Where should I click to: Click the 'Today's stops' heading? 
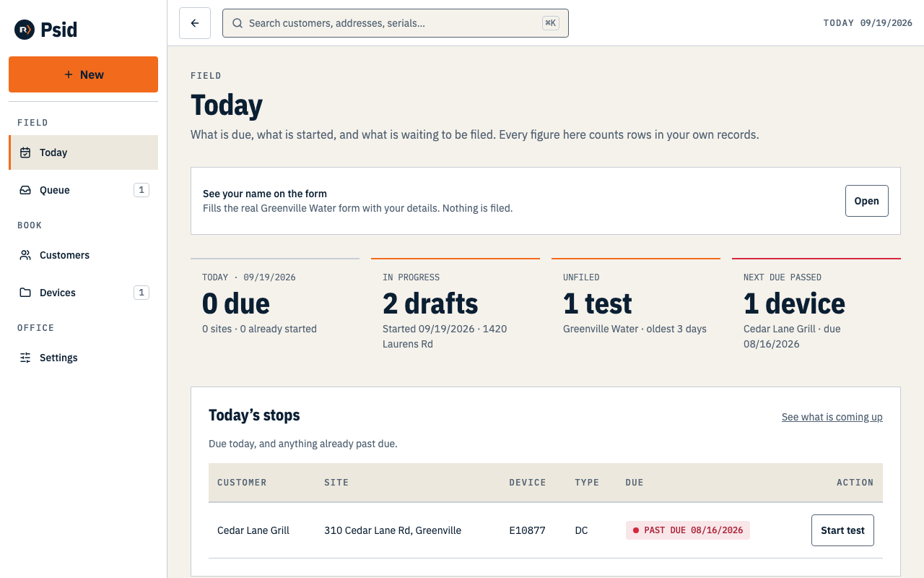254,415
